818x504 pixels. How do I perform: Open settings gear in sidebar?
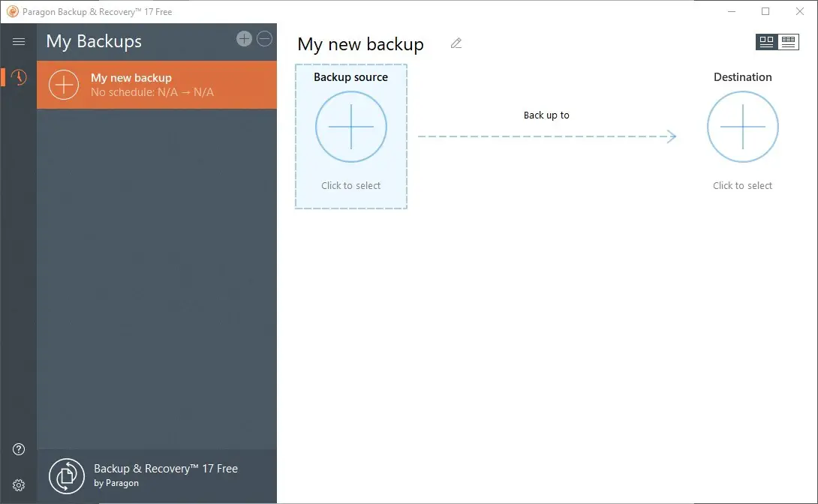pyautogui.click(x=19, y=485)
